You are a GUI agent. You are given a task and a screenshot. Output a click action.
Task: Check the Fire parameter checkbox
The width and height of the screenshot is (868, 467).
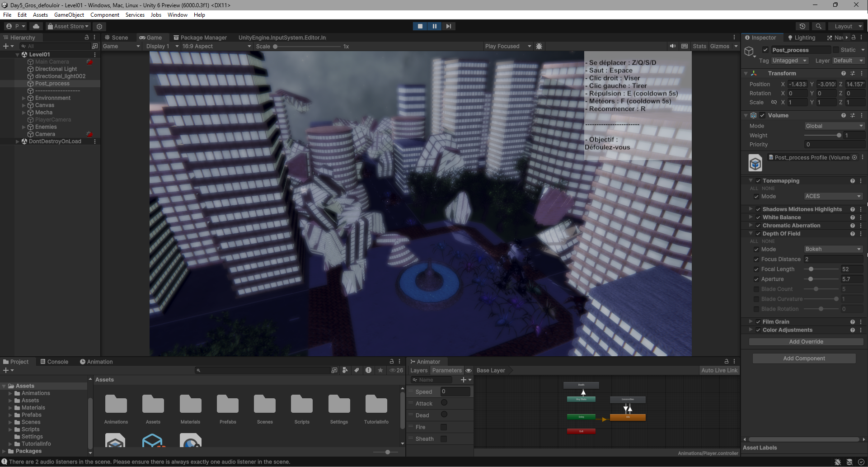coord(444,427)
